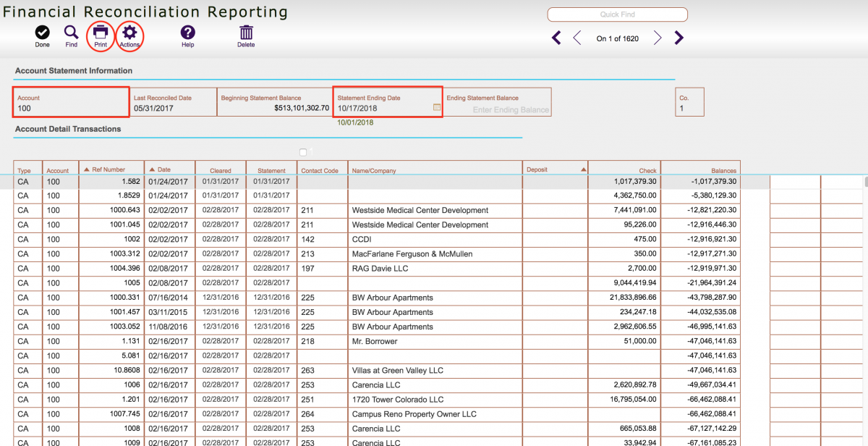Open the Statement Ending Date calendar icon
The height and width of the screenshot is (446, 868).
436,106
